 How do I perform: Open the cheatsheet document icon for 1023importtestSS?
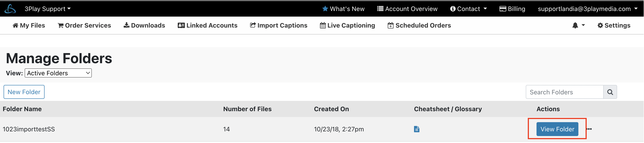click(x=416, y=129)
